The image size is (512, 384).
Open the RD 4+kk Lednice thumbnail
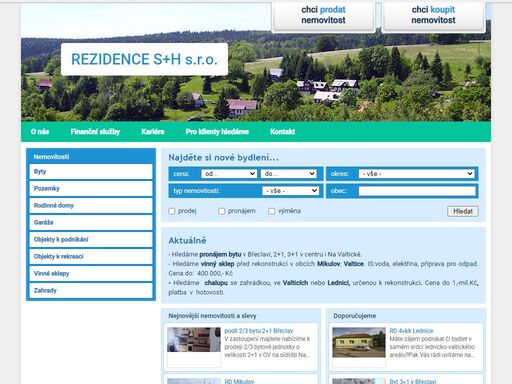[359, 342]
